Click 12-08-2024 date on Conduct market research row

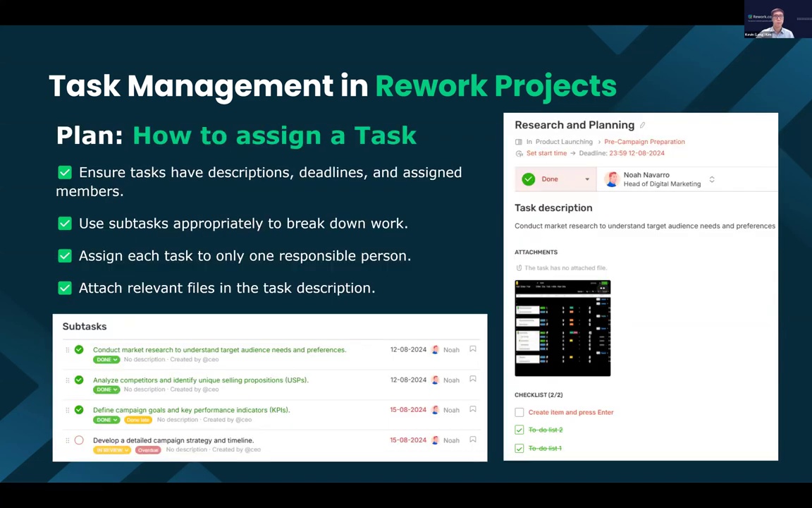408,349
